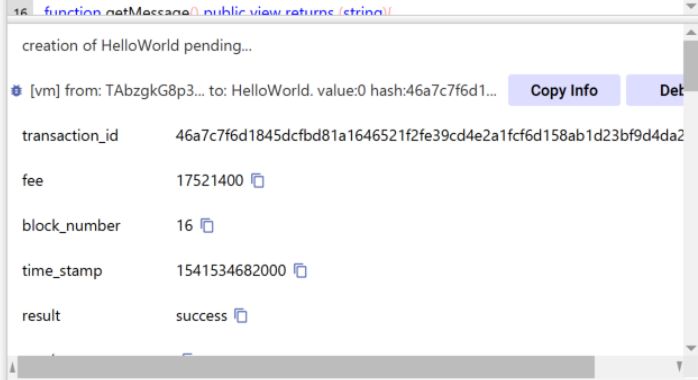The image size is (698, 380).
Task: Click the result label
Action: click(41, 315)
